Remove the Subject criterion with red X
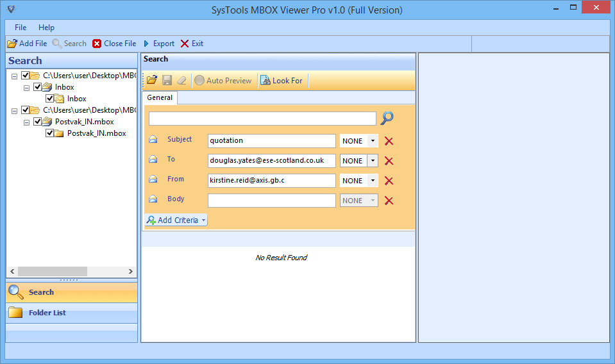 click(389, 141)
